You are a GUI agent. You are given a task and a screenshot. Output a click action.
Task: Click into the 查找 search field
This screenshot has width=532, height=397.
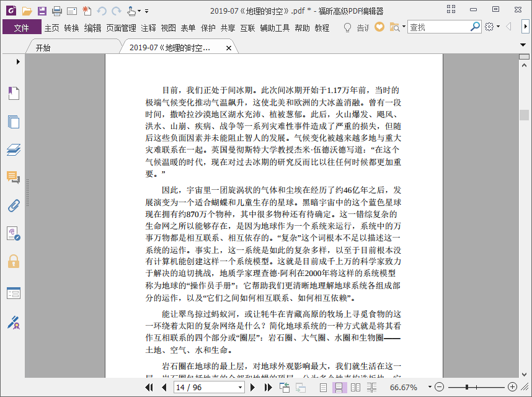point(439,27)
